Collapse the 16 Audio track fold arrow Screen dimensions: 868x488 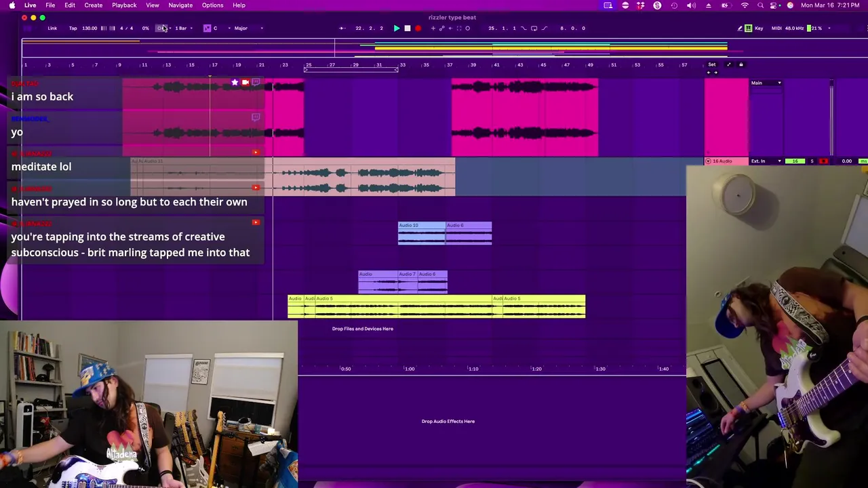click(x=708, y=161)
